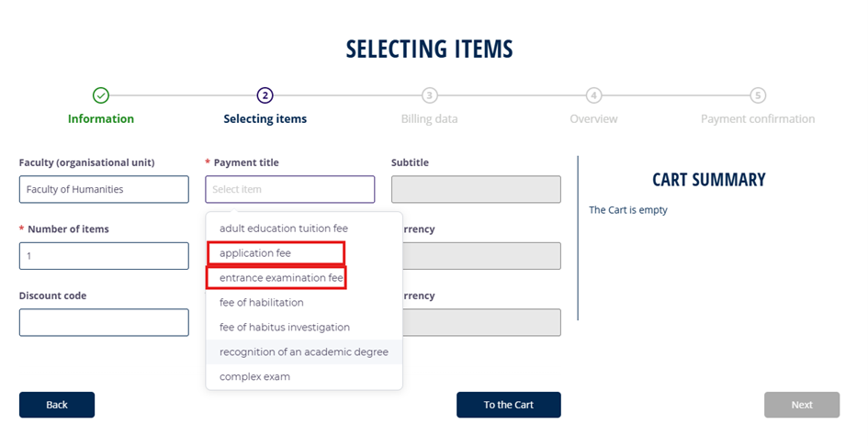
Task: Click the Subtitle field
Action: click(x=476, y=189)
